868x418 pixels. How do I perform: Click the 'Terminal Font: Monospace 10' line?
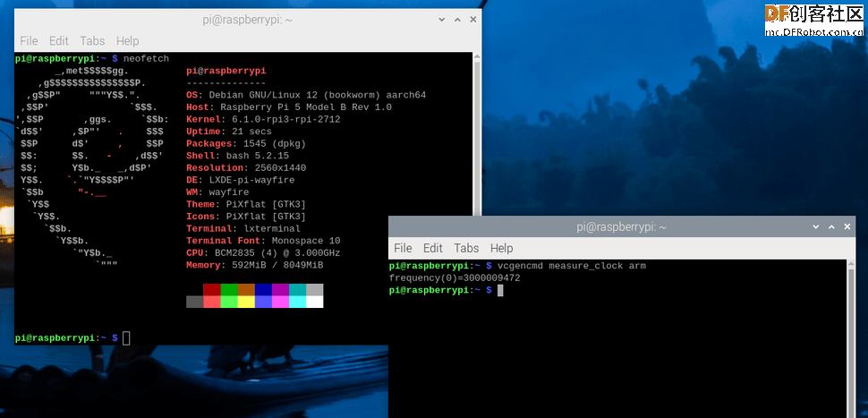(x=263, y=241)
